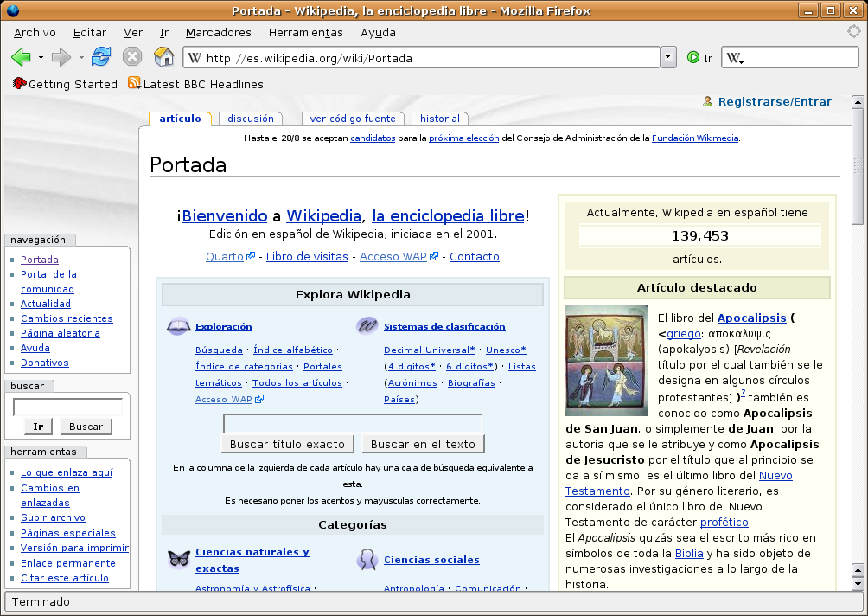Screen dimensions: 868x616
Task: Click the Registrarse/Entrar link
Action: [775, 101]
